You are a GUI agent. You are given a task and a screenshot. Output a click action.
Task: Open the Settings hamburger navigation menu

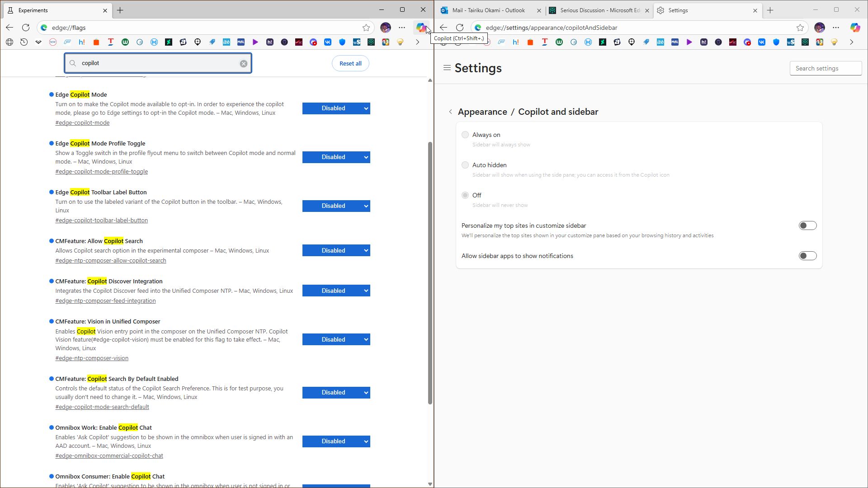[447, 68]
